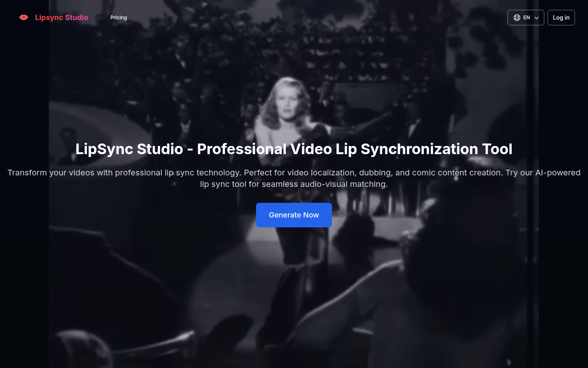Expand the EN language dropdown chevron

click(x=537, y=18)
